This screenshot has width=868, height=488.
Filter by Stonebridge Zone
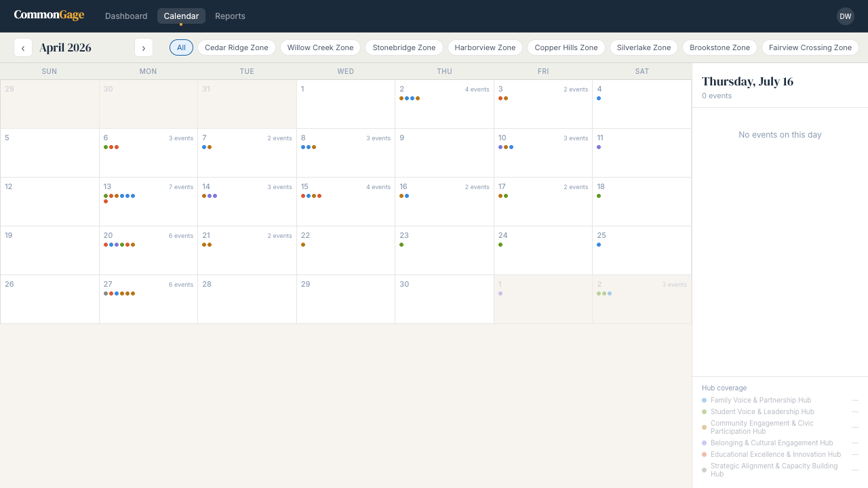404,47
